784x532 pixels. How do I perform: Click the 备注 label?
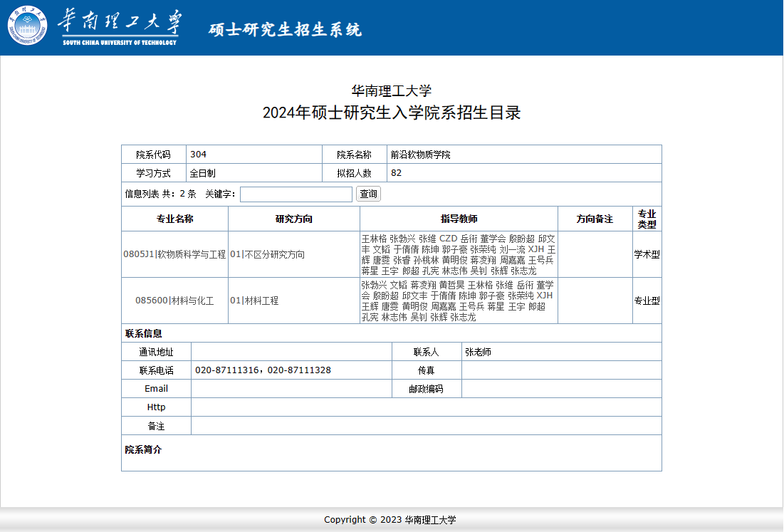point(156,426)
